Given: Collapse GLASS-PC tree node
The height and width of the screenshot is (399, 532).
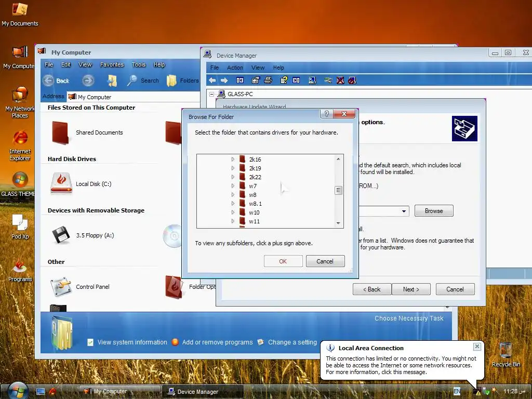Looking at the screenshot, I should (212, 95).
